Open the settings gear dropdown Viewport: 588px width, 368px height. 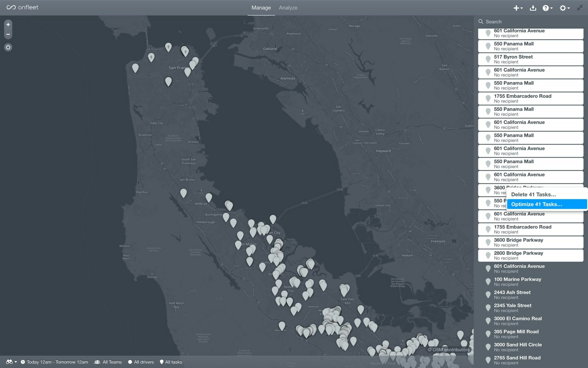(x=564, y=8)
